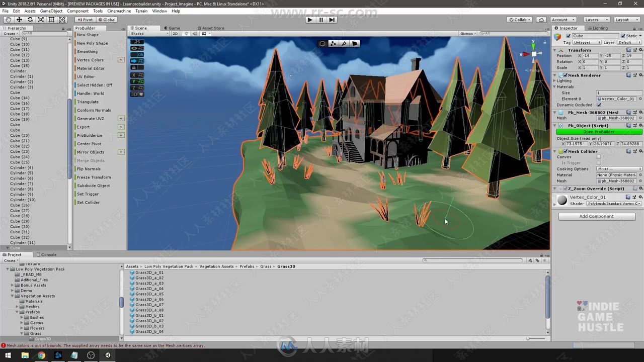The image size is (644, 362).
Task: Open the Window menu
Action: (x=159, y=11)
